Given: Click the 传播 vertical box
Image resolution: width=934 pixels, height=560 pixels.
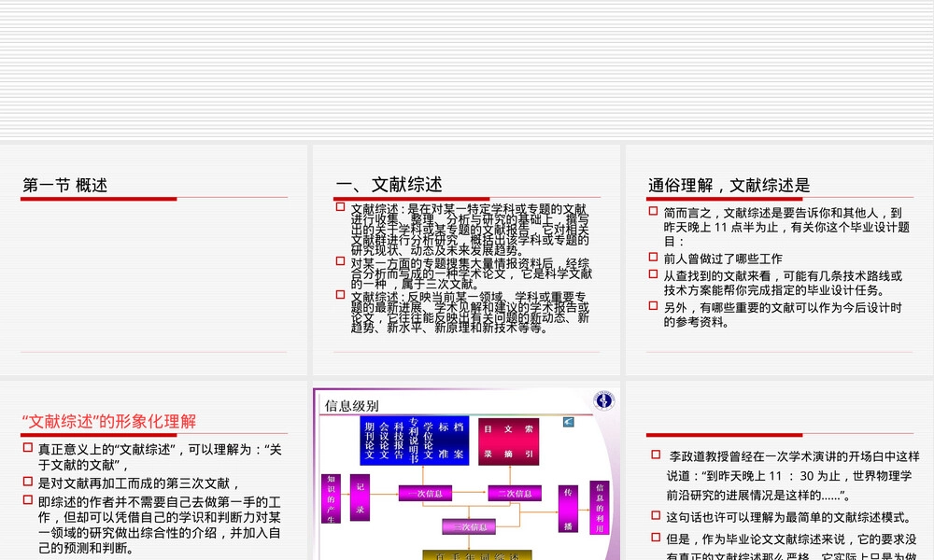Looking at the screenshot, I should [x=568, y=509].
